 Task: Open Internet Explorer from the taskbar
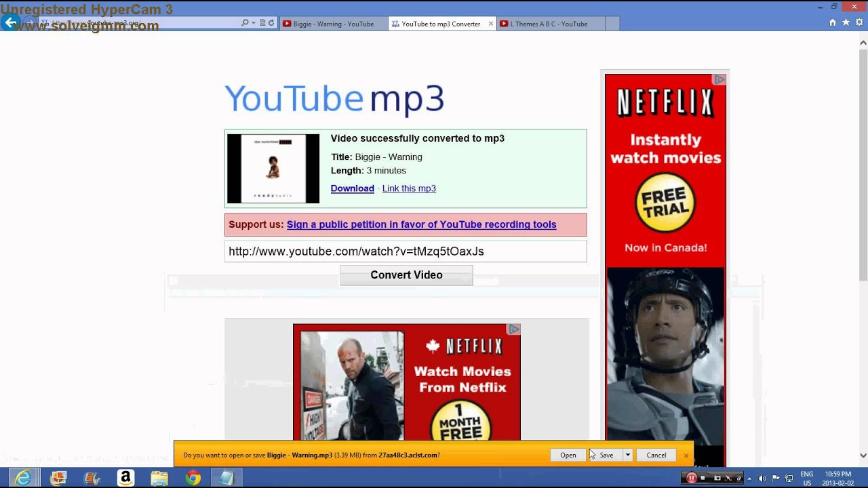pyautogui.click(x=24, y=479)
